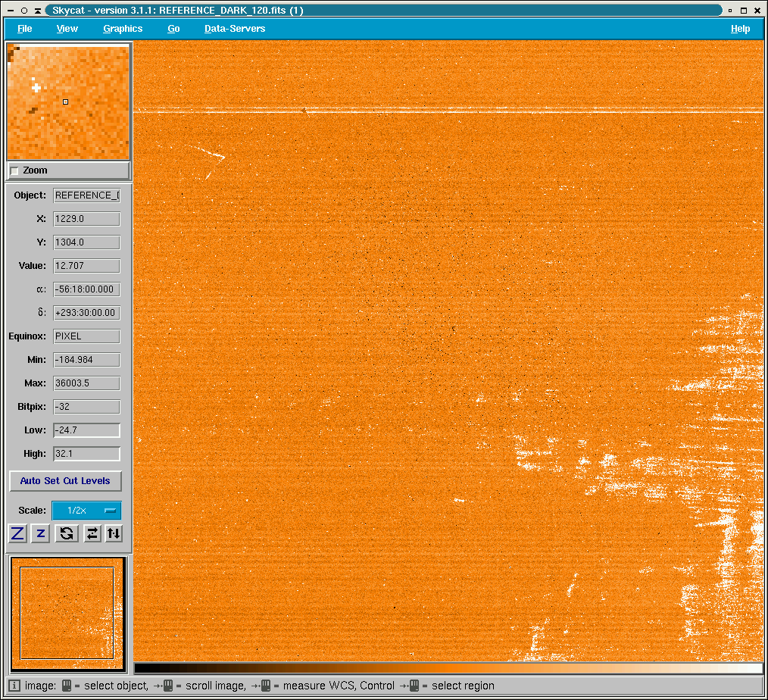Click the info icon in the status bar

click(14, 686)
